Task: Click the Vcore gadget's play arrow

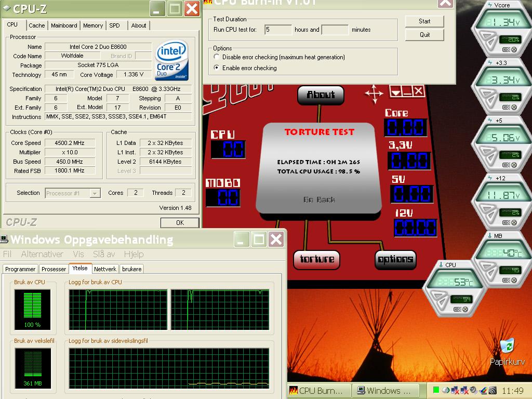Action: [488, 40]
